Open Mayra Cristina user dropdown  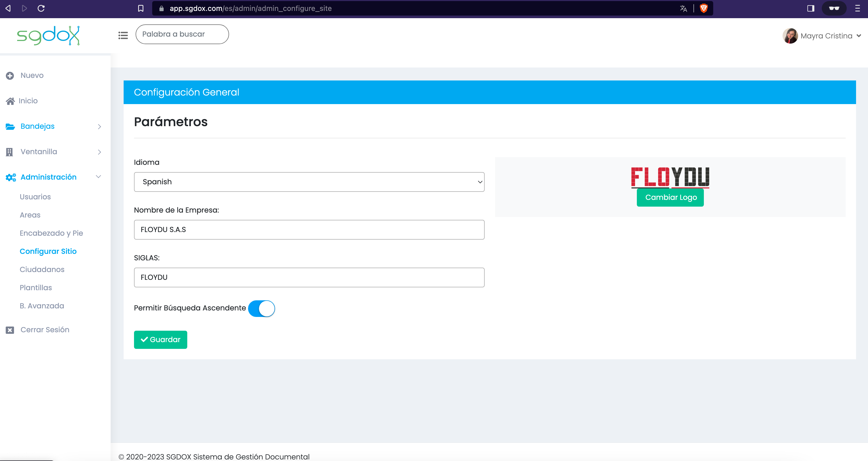coord(822,36)
